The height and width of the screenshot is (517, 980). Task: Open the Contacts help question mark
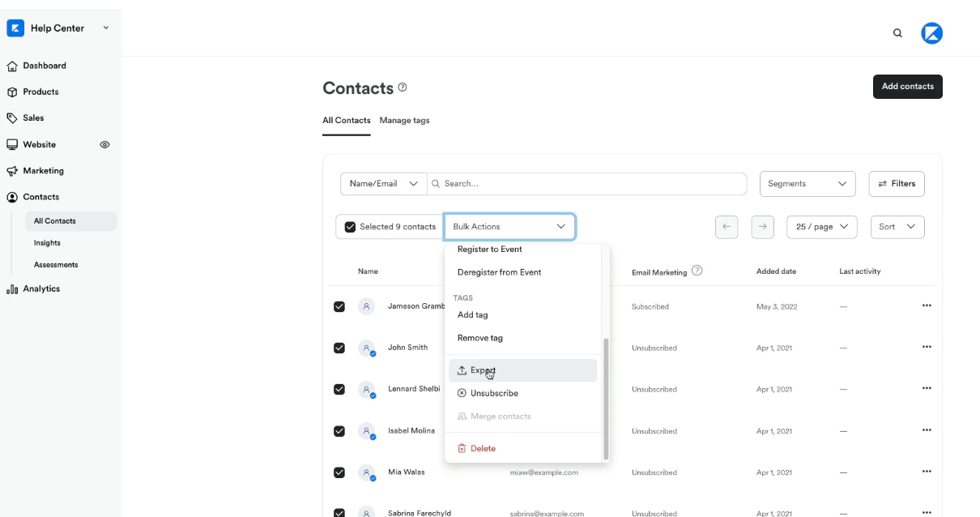403,87
